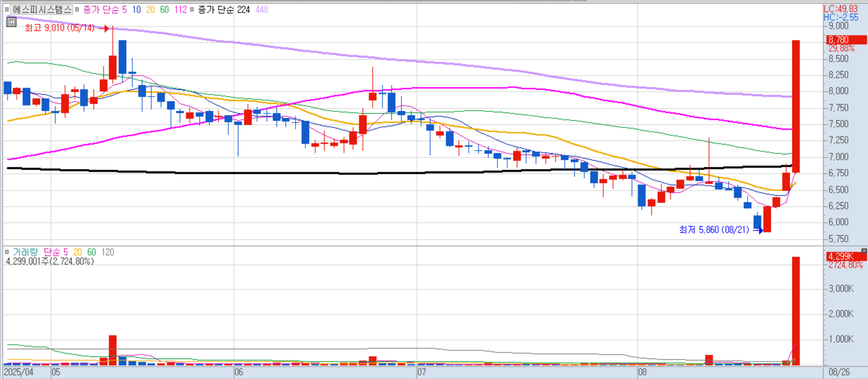Viewport: 868px width, 379px height.
Task: Click the 최고 9,010 (05/14) high annotation
Action: [x=60, y=28]
